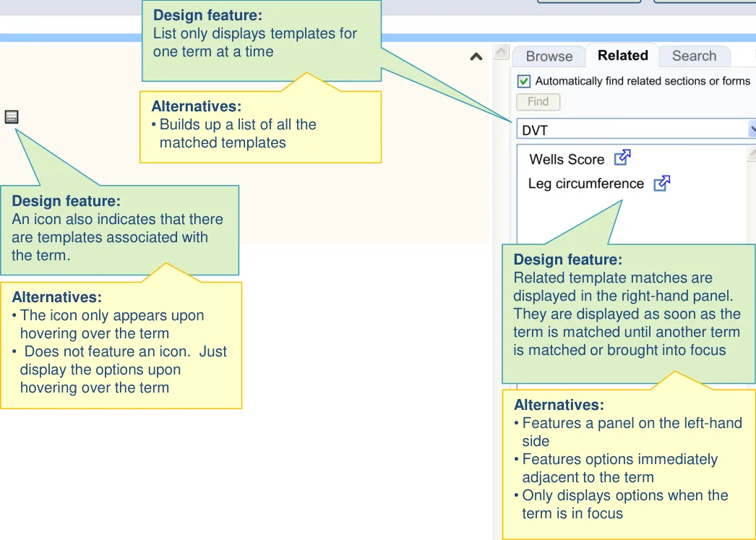Open the DVT term dropdown
Image resolution: width=756 pixels, height=540 pixels.
click(751, 130)
